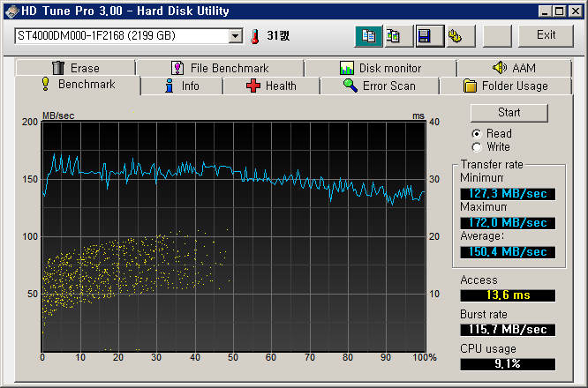Click the 9.1% CPU usage value
The height and width of the screenshot is (388, 588).
point(508,363)
